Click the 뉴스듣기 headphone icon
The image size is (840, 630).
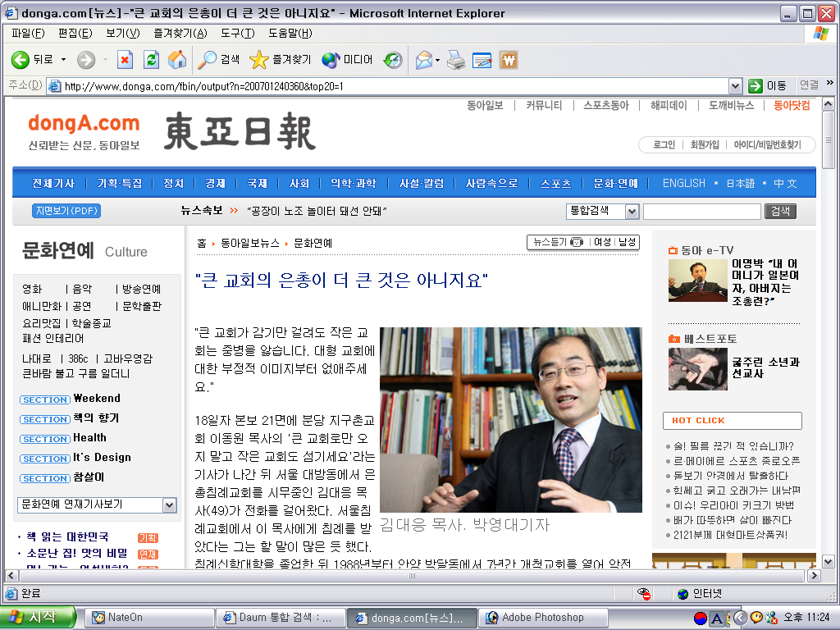coord(577,242)
